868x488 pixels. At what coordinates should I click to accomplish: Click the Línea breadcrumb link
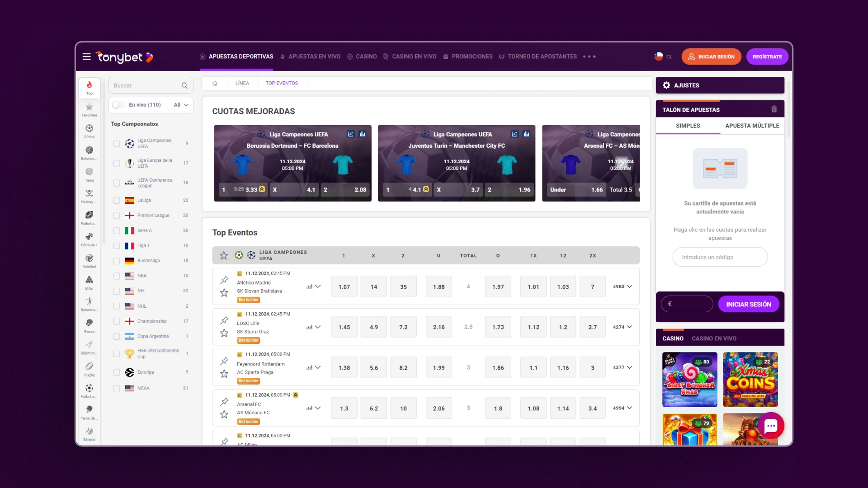click(242, 83)
